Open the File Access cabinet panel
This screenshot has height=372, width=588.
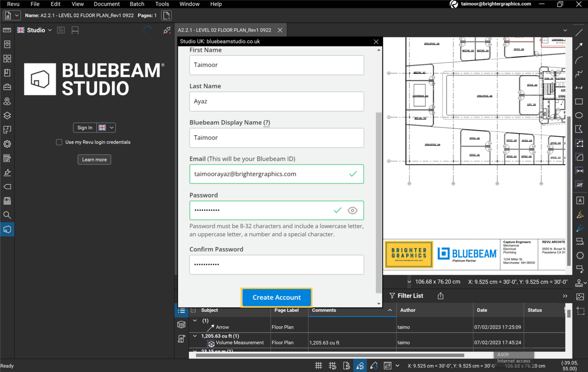[x=7, y=44]
